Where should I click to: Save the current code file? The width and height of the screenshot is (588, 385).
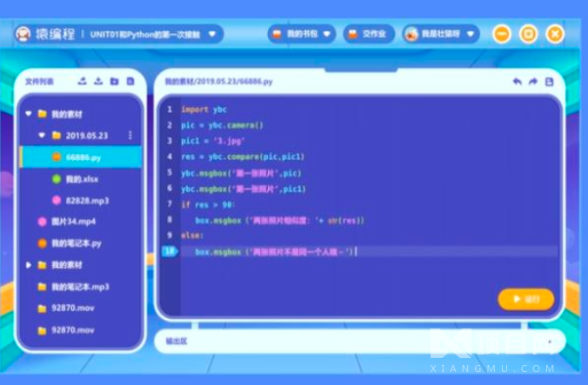[549, 82]
